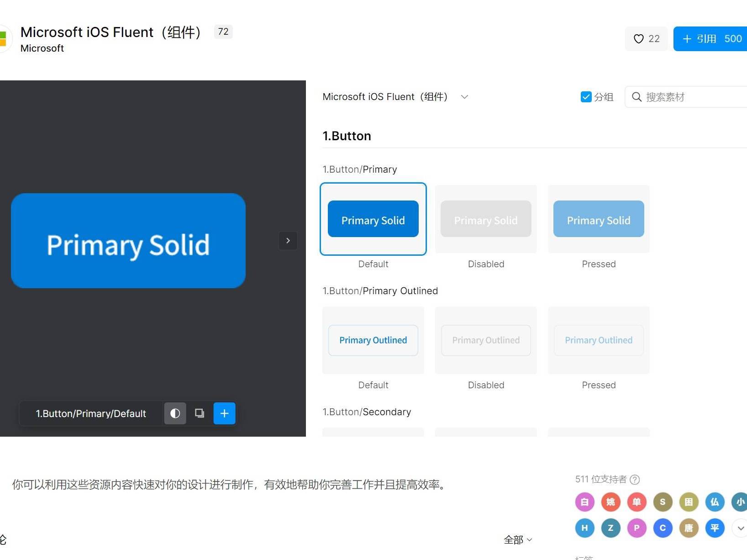Click the 小 supporter avatar
Screen dimensions: 747x560
tap(740, 502)
